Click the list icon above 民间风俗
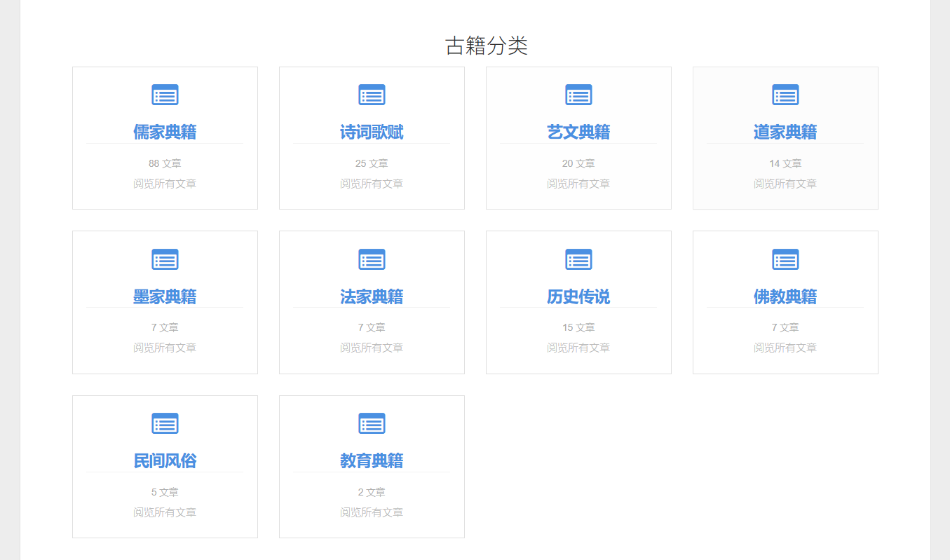Image resolution: width=950 pixels, height=560 pixels. coord(165,423)
